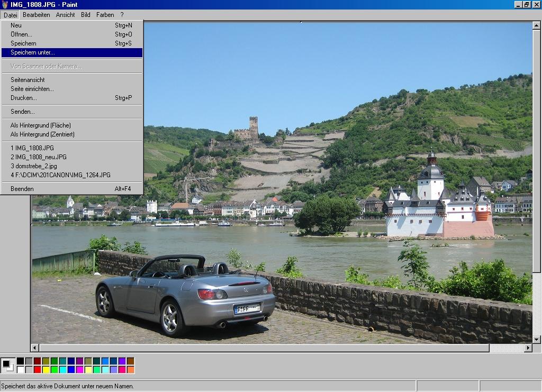Select 'Neu' in the Datei menu
The width and height of the screenshot is (542, 392).
(x=16, y=25)
